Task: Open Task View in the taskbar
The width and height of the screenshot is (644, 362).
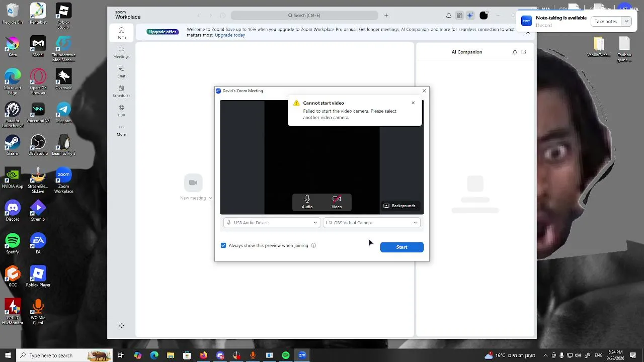Action: point(121,355)
